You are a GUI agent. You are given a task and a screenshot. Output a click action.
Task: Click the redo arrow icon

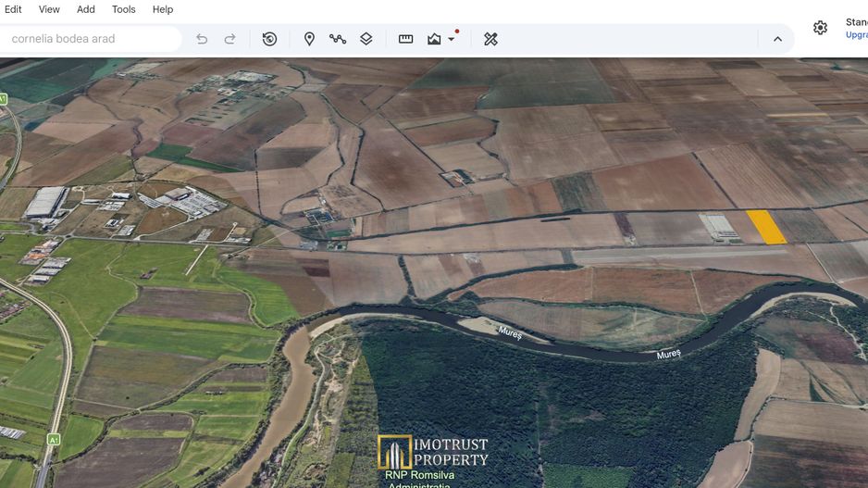click(229, 39)
